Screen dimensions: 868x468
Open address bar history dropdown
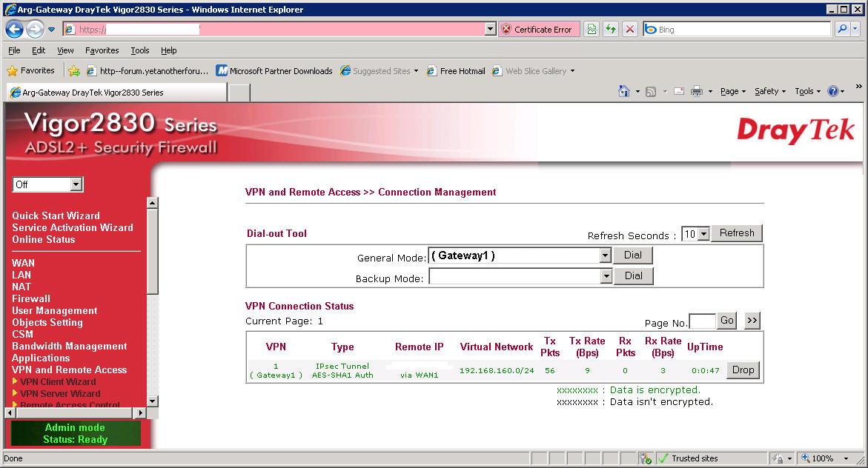pyautogui.click(x=490, y=30)
